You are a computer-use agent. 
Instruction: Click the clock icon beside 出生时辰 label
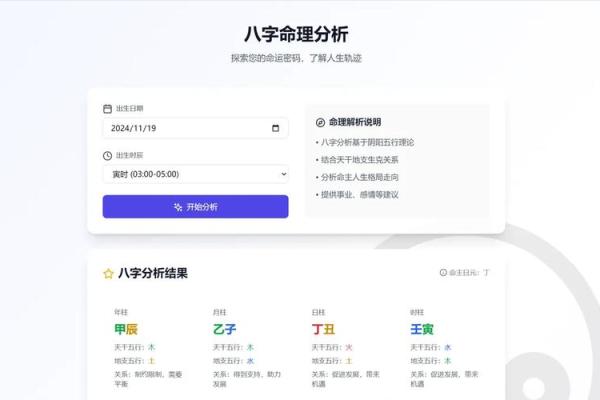(108, 155)
